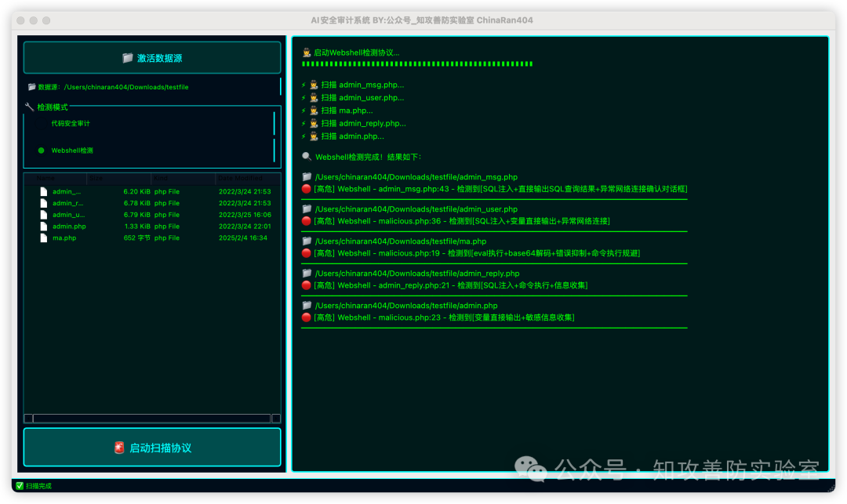Select the admin.php file name
Image resolution: width=847 pixels, height=504 pixels.
pyautogui.click(x=69, y=227)
